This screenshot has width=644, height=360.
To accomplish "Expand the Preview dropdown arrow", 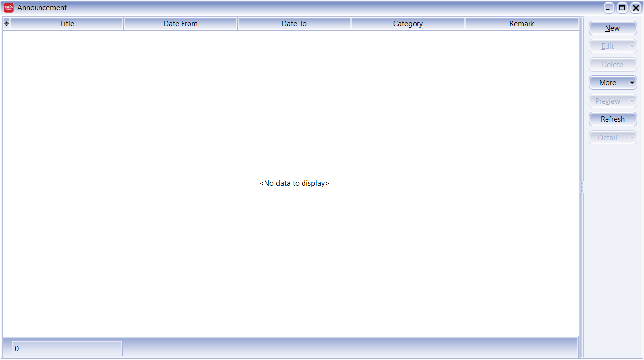I will pos(632,101).
